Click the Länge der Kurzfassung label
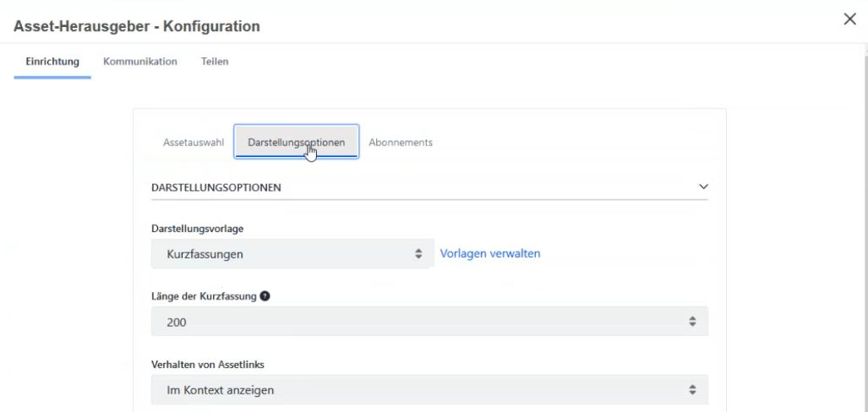 204,296
